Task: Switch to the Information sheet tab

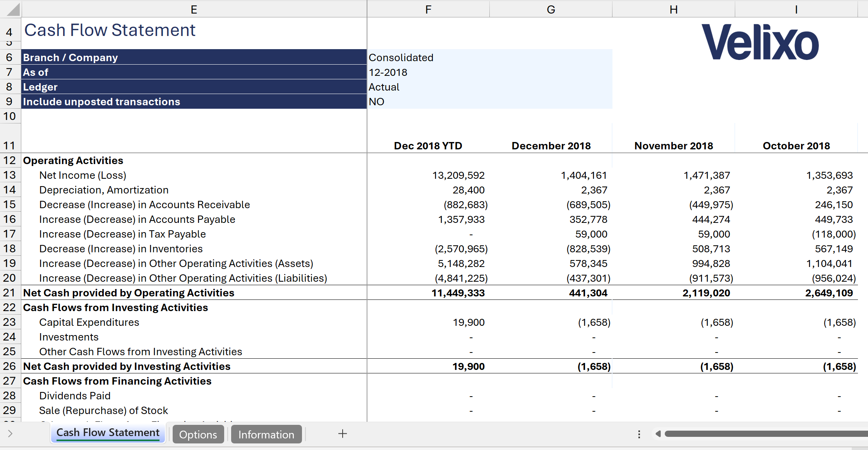Action: tap(266, 434)
